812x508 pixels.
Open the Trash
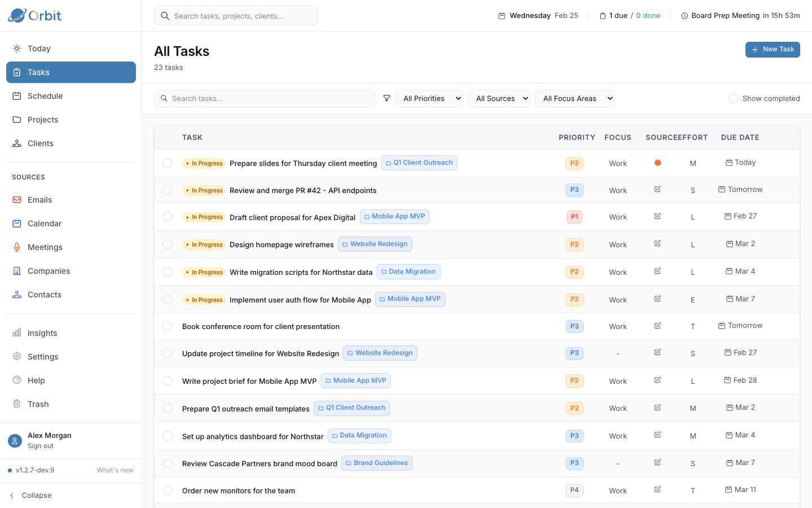click(38, 404)
